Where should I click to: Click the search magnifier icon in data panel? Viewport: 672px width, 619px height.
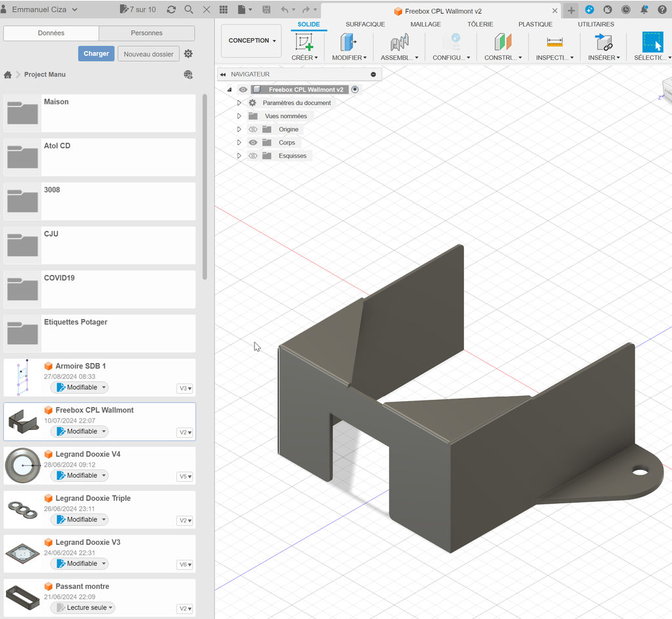coord(189,10)
